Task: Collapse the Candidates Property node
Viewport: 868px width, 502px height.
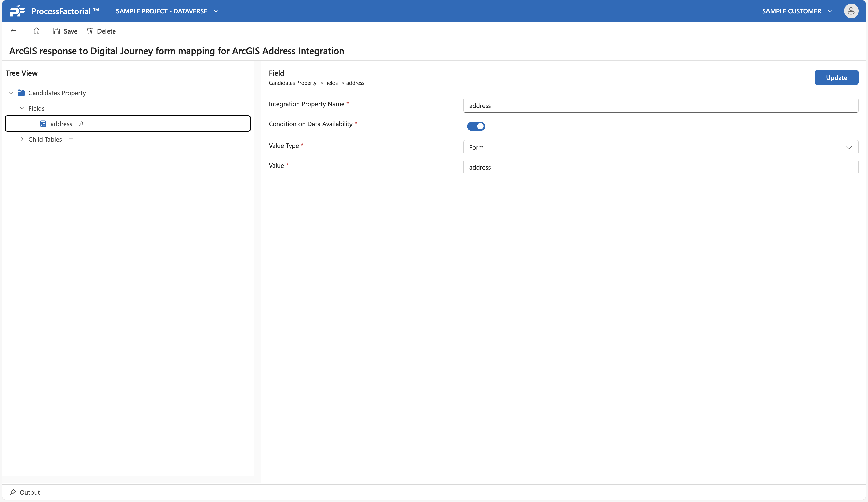Action: pos(11,93)
